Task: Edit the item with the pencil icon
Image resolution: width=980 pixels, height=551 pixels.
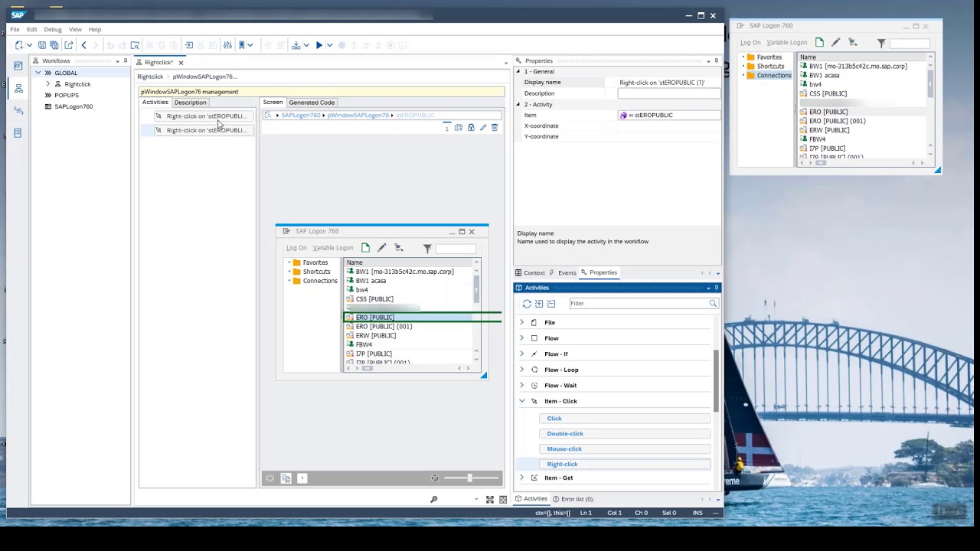Action: tap(483, 128)
